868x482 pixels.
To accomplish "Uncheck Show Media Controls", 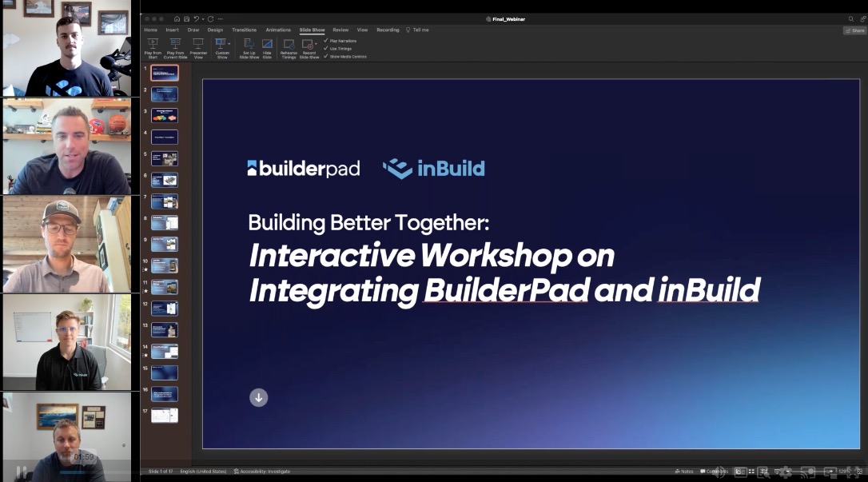I will pos(325,56).
